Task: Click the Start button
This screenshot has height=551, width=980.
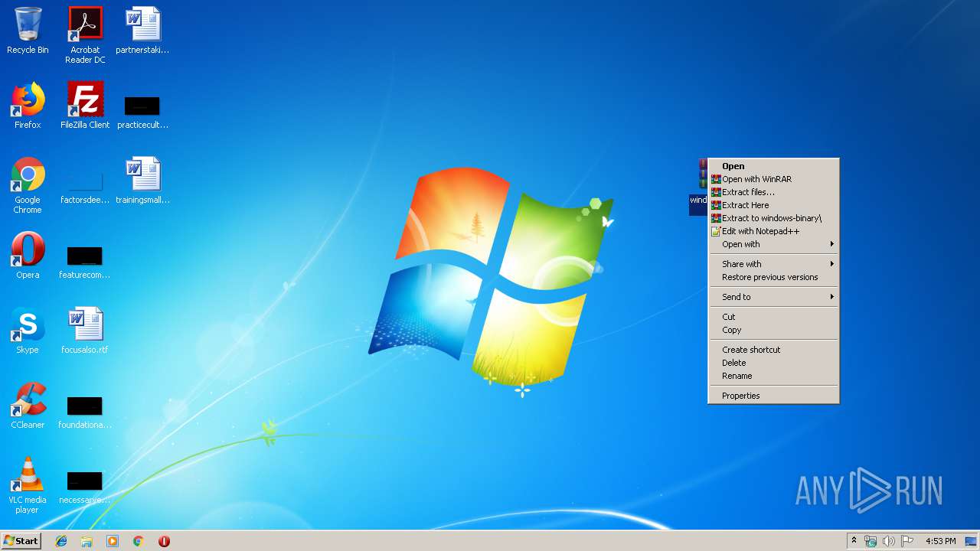Action: (x=21, y=541)
